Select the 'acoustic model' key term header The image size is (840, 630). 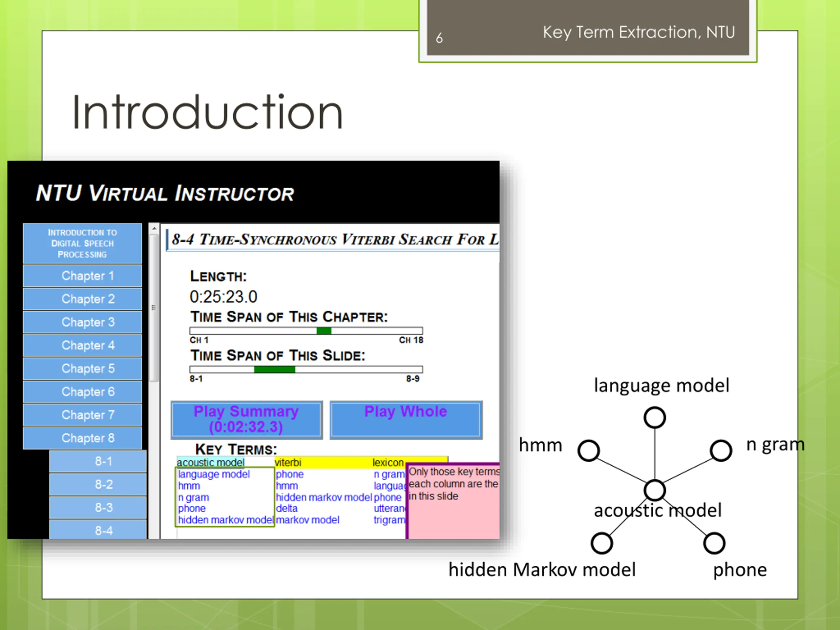click(211, 462)
